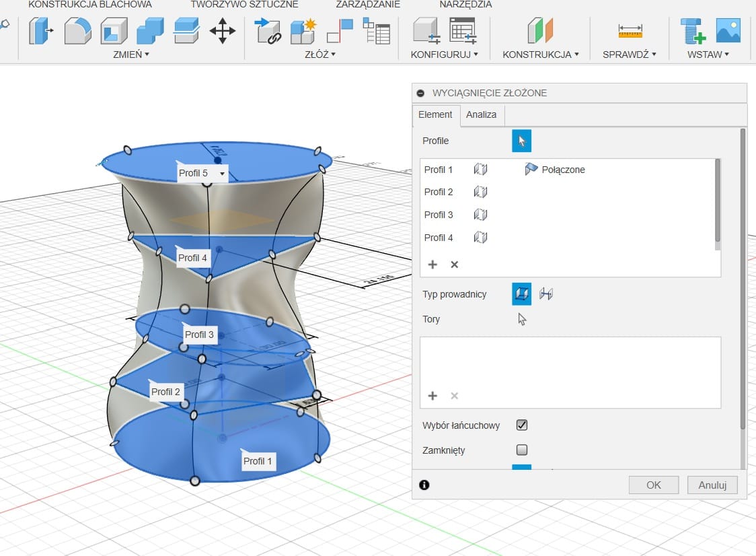The height and width of the screenshot is (556, 756).
Task: Click the Profile selection cursor button
Action: 521,141
